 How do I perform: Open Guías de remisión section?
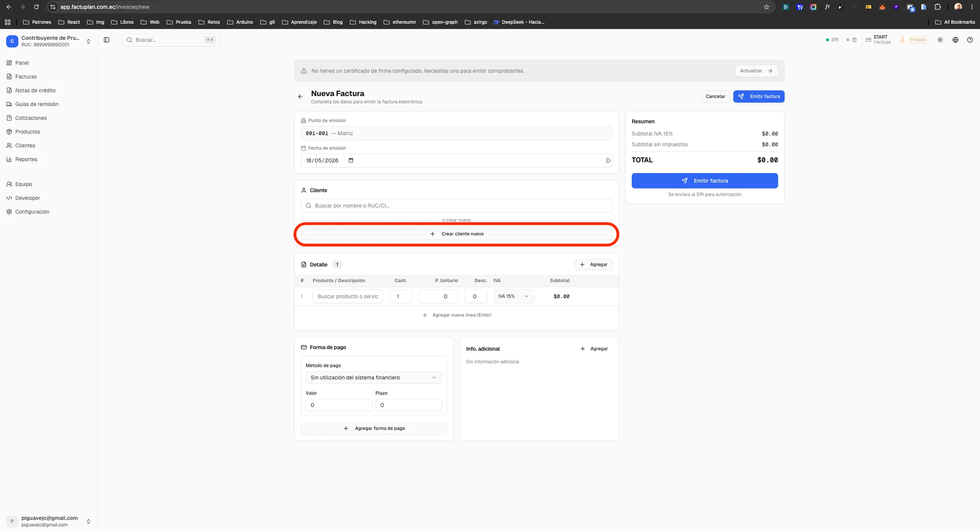(37, 104)
